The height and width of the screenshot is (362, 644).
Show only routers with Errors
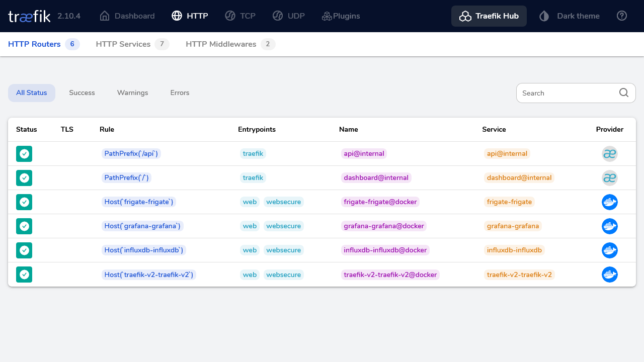tap(180, 93)
